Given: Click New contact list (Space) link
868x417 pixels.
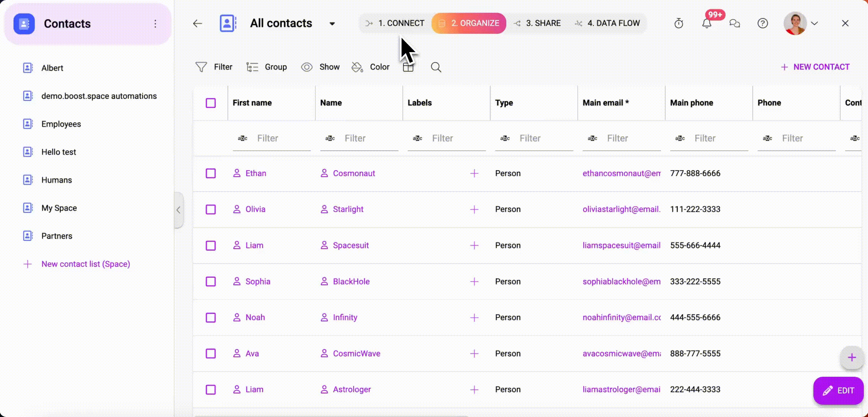Looking at the screenshot, I should click(x=85, y=264).
